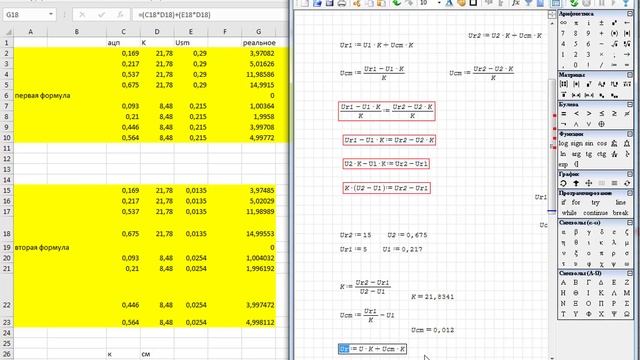Collapse the uppercase Greek symbols panel

(629, 273)
